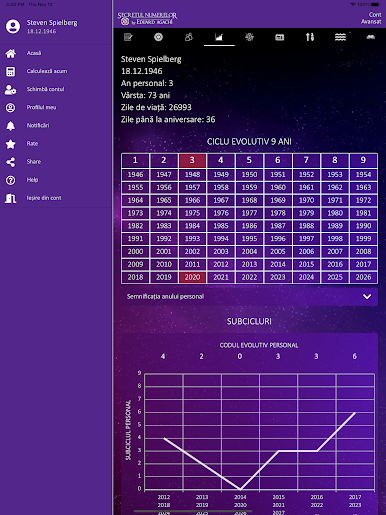The image size is (386, 515).
Task: Click the user avatar icon
Action: (13, 26)
